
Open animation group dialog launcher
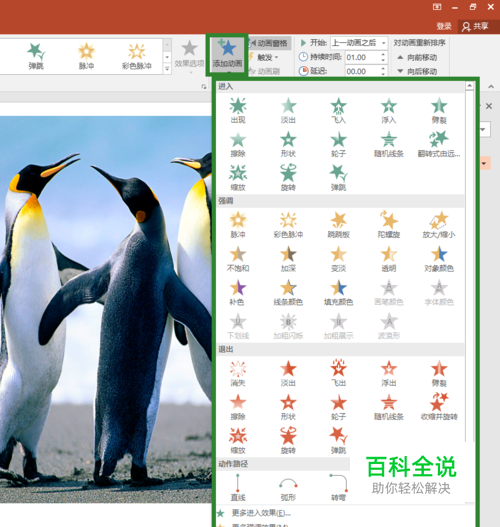tap(204, 87)
